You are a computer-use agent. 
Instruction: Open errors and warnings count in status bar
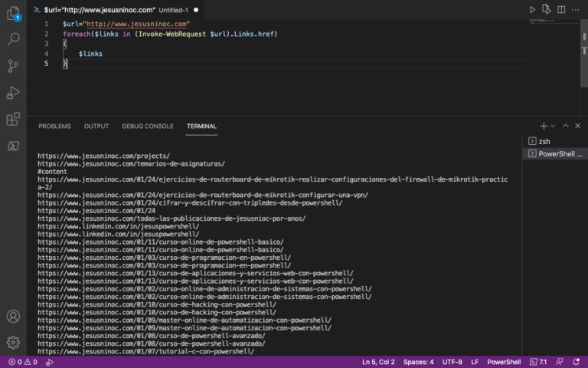tap(23, 362)
